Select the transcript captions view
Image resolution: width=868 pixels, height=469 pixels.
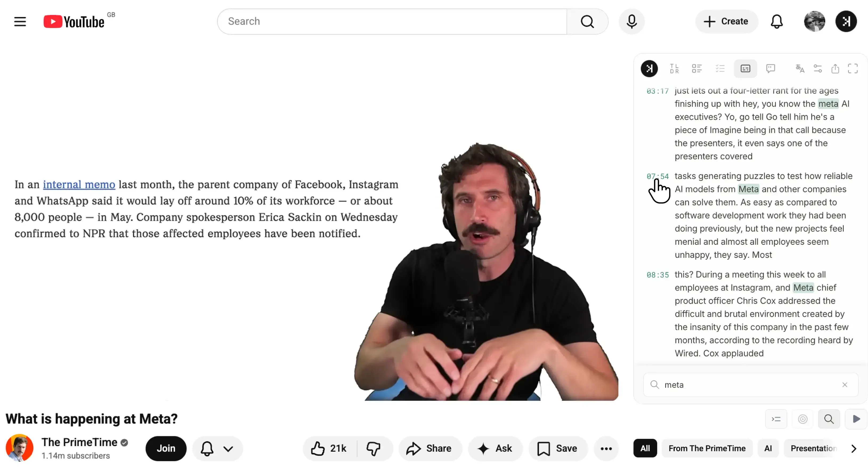[x=745, y=69]
